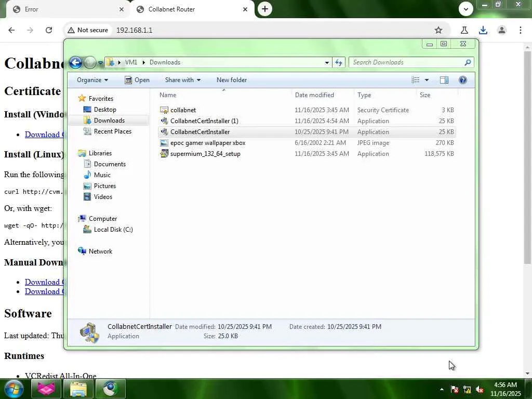Select epoc gamer wallpaper xbox image
The height and width of the screenshot is (399, 532).
307,143
